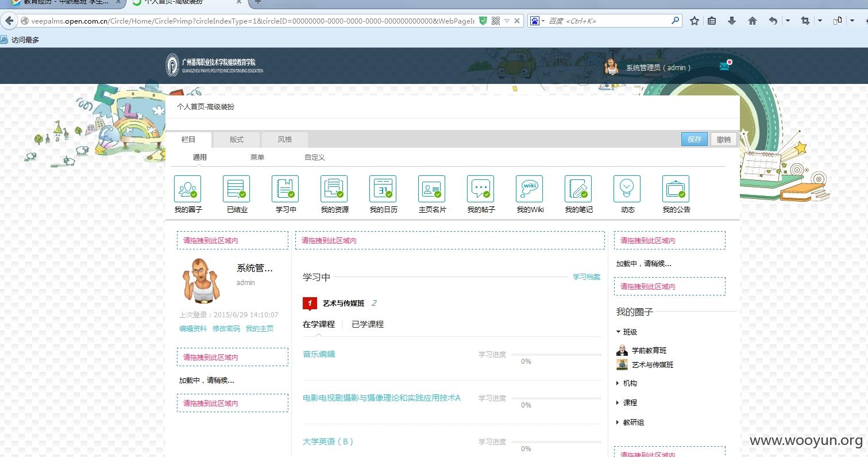Toggle the 我的资源 module icon

pyautogui.click(x=334, y=189)
